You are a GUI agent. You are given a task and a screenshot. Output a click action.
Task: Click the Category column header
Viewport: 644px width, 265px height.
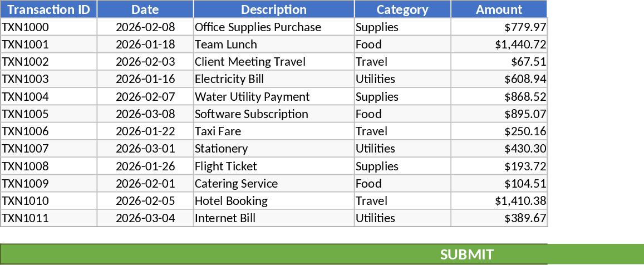pos(402,9)
